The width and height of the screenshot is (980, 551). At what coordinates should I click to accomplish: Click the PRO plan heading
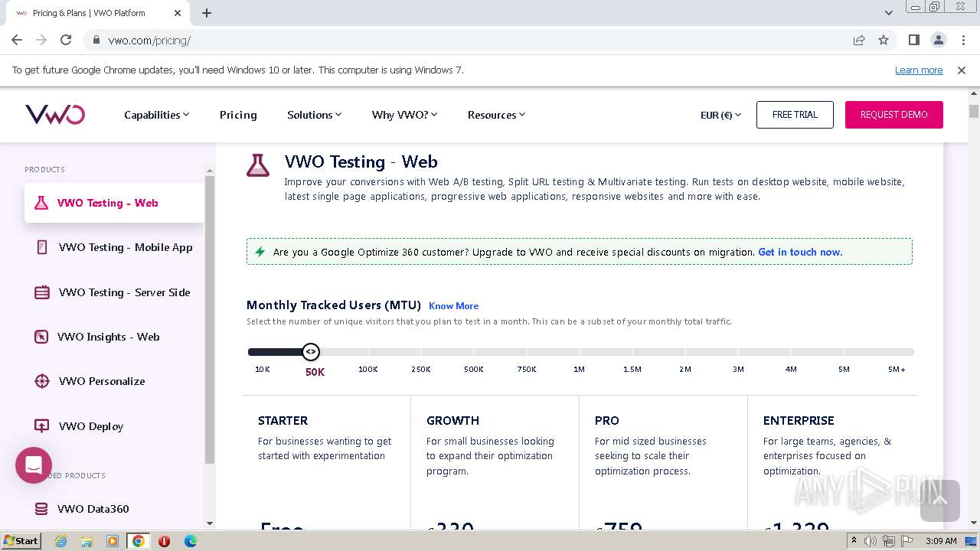pyautogui.click(x=607, y=420)
